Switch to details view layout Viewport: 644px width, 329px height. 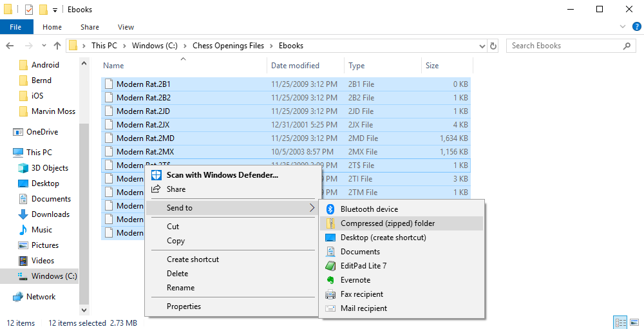click(621, 323)
